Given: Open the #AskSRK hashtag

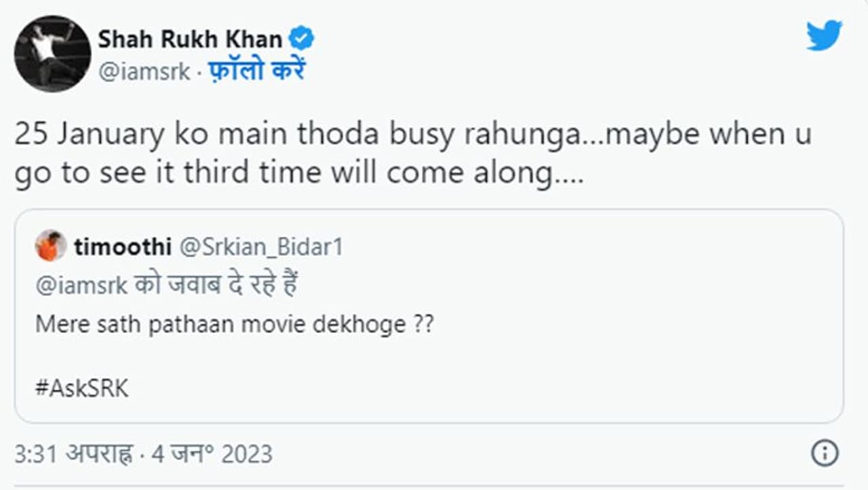Looking at the screenshot, I should 81,390.
